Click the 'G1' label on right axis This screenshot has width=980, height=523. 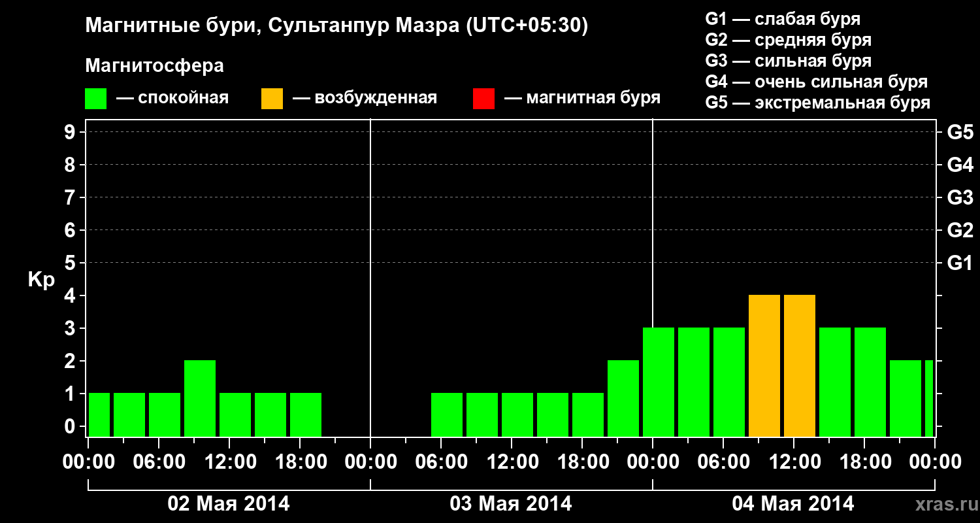pos(960,263)
